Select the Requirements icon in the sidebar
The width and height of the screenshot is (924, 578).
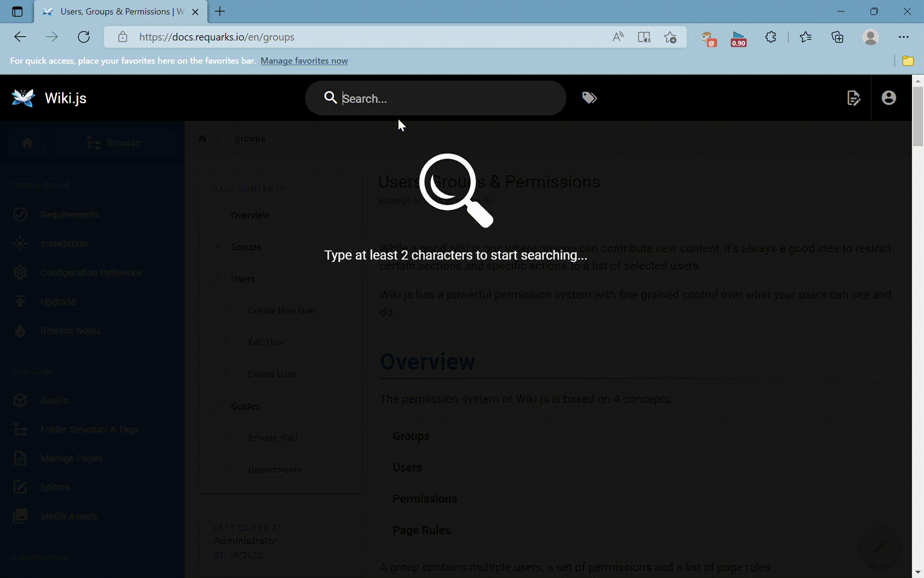coord(20,215)
